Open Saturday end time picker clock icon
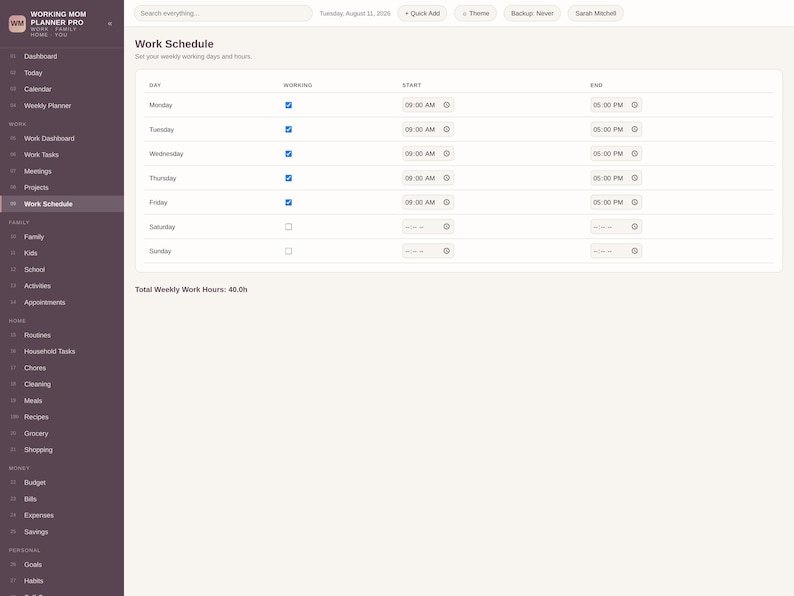Image resolution: width=794 pixels, height=596 pixels. (x=634, y=226)
